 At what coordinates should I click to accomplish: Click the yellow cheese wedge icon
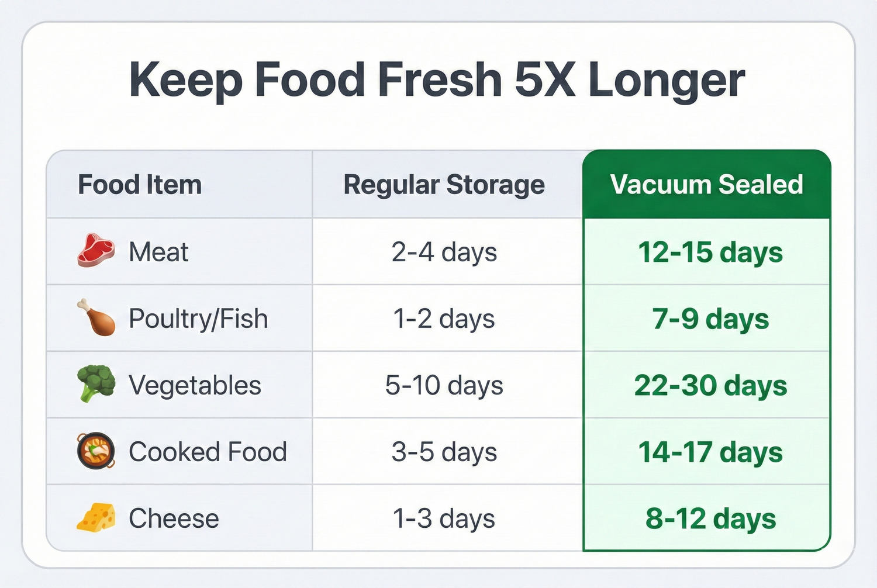[x=95, y=517]
